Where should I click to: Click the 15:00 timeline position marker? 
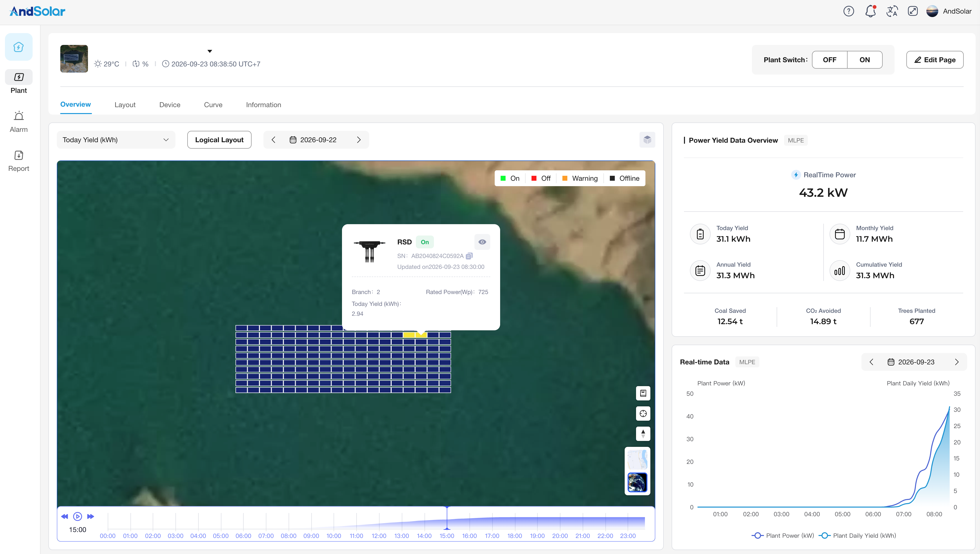[447, 518]
